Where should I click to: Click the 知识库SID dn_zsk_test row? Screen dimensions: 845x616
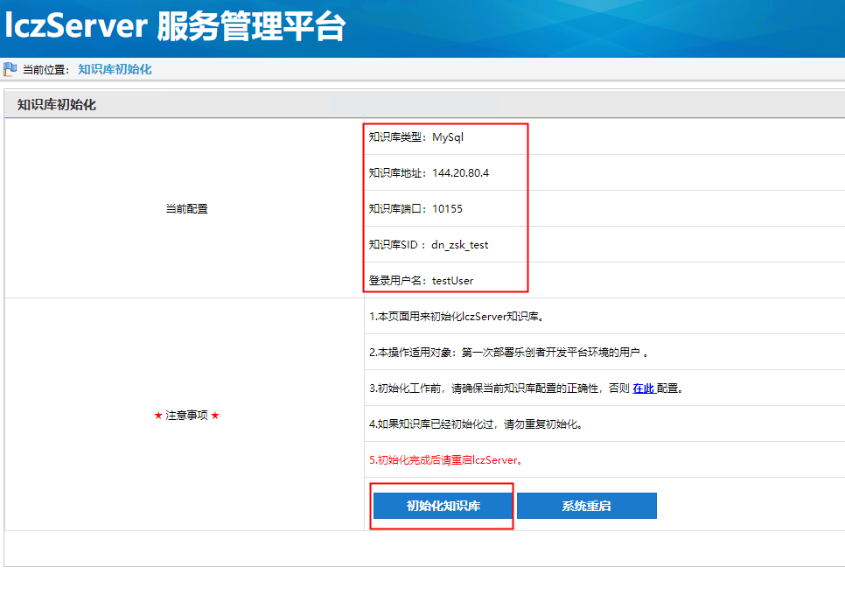(x=429, y=245)
